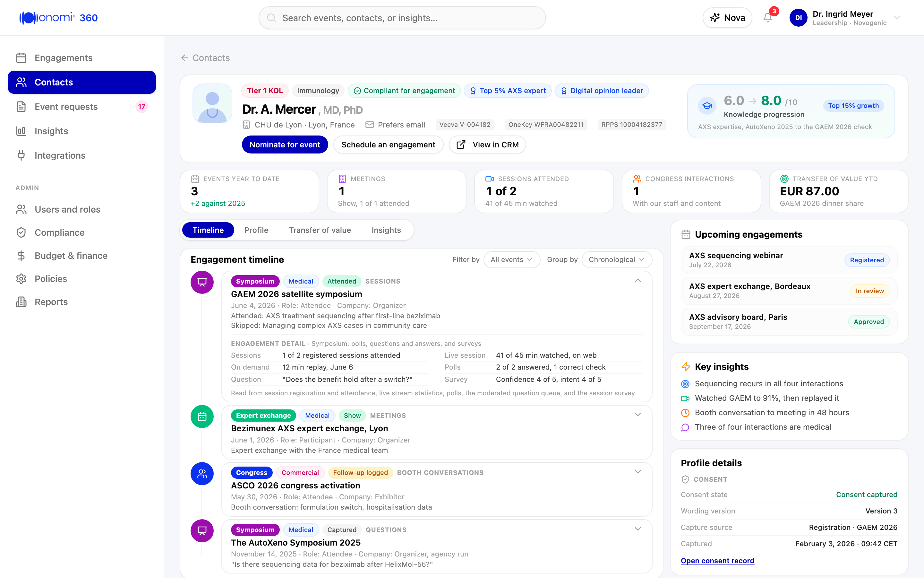The width and height of the screenshot is (924, 578).
Task: Click Schedule an engagement
Action: 388,144
